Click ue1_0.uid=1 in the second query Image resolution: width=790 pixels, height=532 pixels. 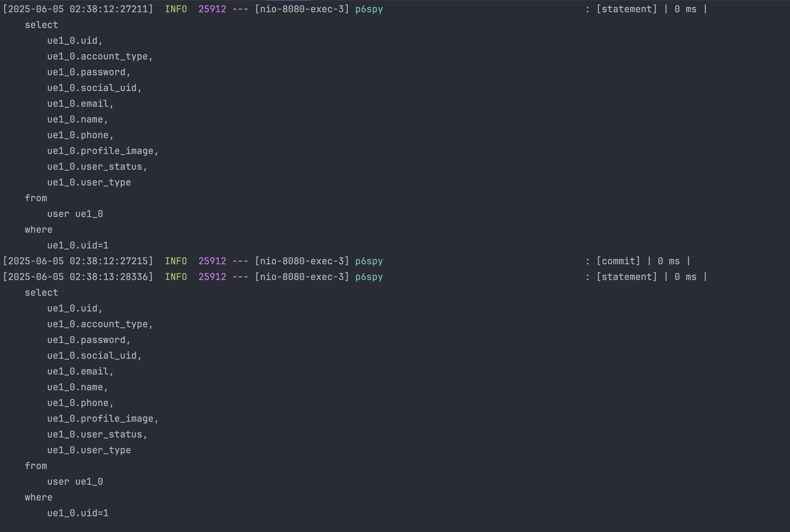[x=78, y=513]
